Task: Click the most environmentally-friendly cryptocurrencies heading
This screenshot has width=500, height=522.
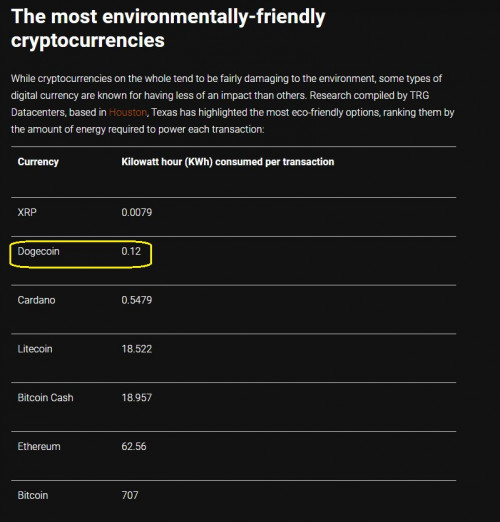Action: coord(168,28)
